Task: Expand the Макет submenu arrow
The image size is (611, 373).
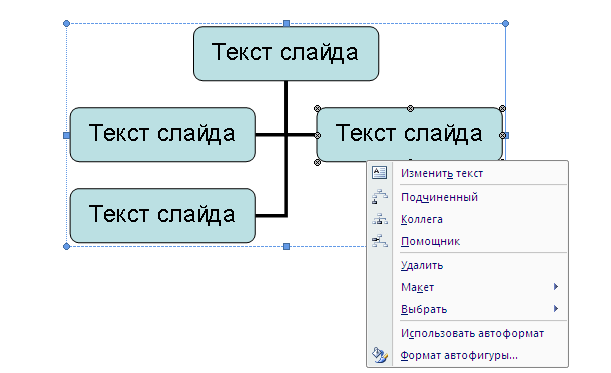Action: (556, 287)
